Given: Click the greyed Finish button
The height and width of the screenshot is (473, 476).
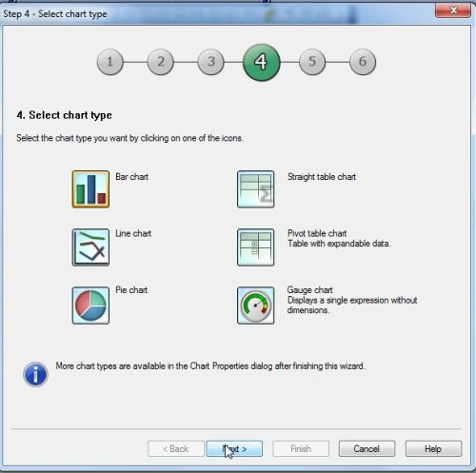Looking at the screenshot, I should (x=301, y=448).
